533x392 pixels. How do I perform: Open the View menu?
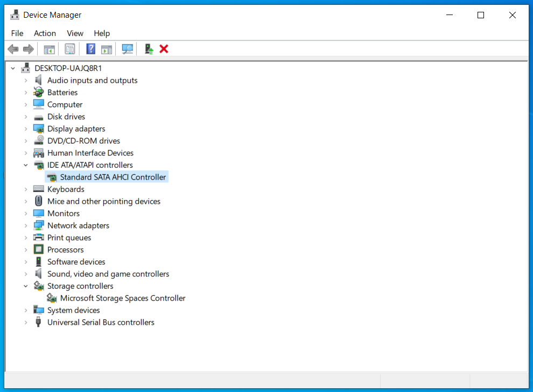[x=75, y=33]
